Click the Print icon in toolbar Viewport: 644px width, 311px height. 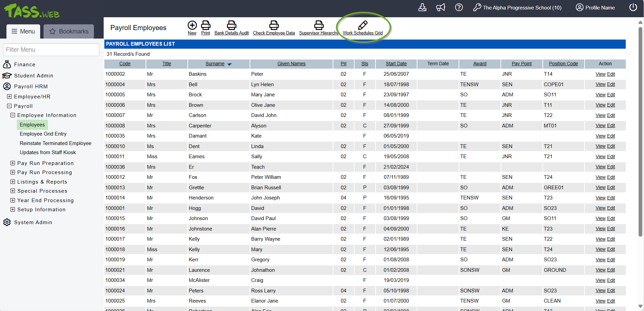[x=206, y=25]
